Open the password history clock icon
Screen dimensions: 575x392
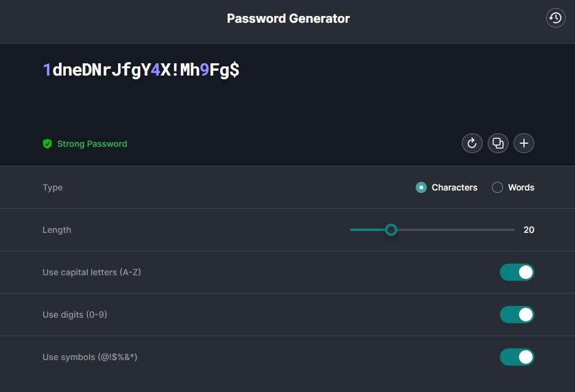pos(555,18)
